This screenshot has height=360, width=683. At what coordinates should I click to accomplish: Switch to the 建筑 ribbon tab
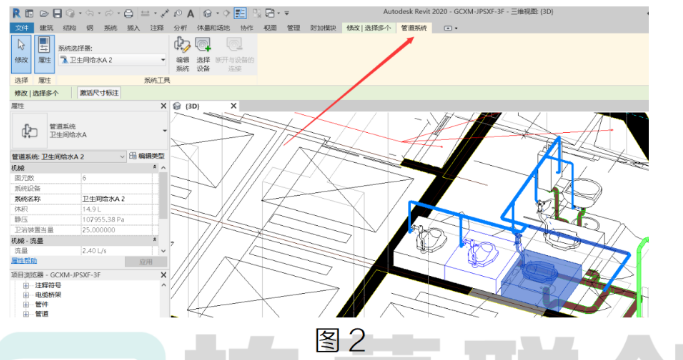[47, 28]
